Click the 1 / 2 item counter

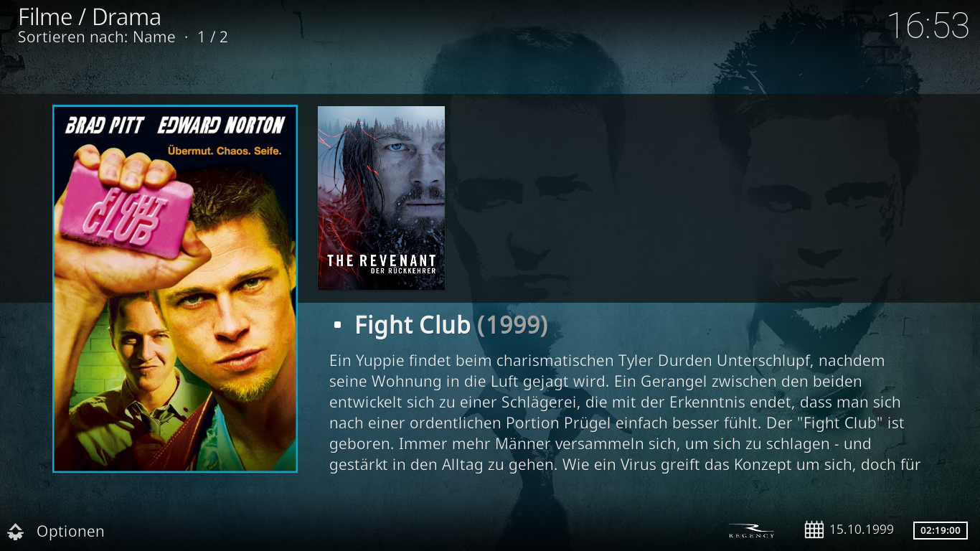click(213, 37)
